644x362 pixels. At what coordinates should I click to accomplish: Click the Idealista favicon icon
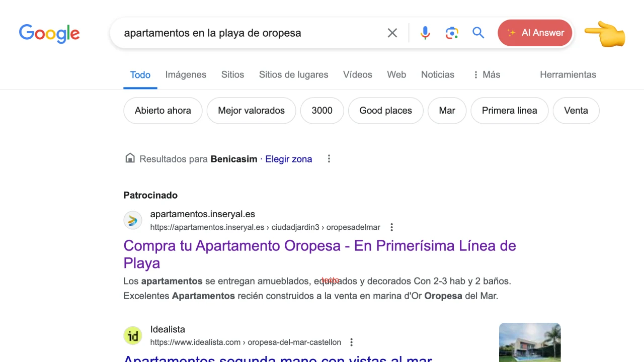pos(133,336)
